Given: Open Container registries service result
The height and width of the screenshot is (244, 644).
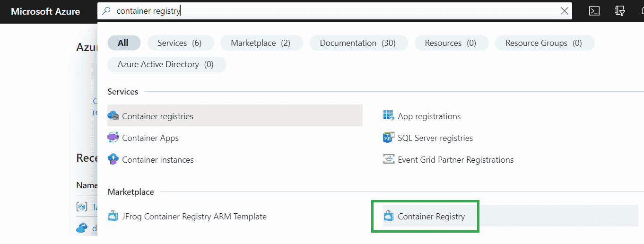Looking at the screenshot, I should click(235, 116).
